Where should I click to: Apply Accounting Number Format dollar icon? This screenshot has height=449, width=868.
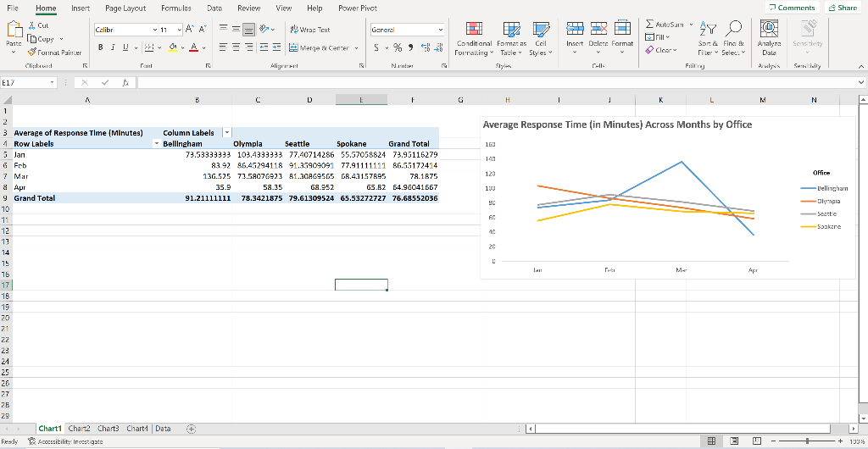(x=376, y=47)
